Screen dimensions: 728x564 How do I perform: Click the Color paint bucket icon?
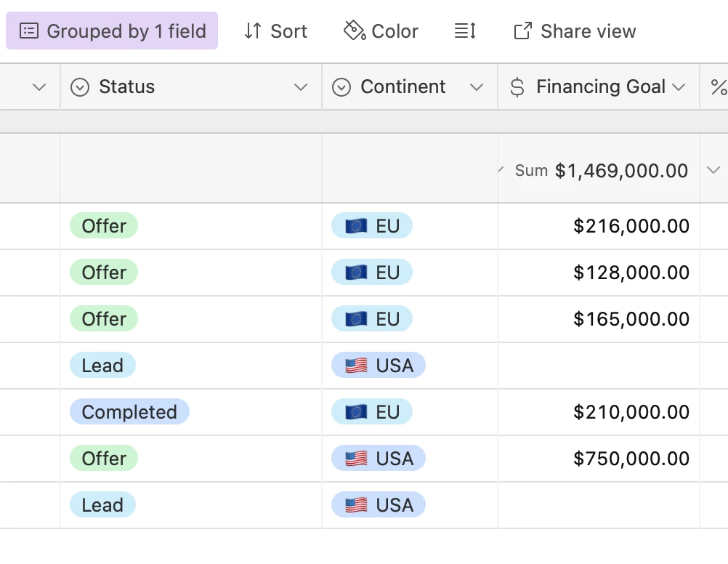[354, 31]
